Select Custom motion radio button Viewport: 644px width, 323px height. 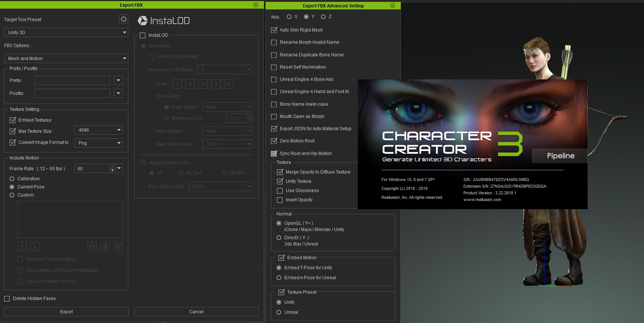pyautogui.click(x=12, y=195)
